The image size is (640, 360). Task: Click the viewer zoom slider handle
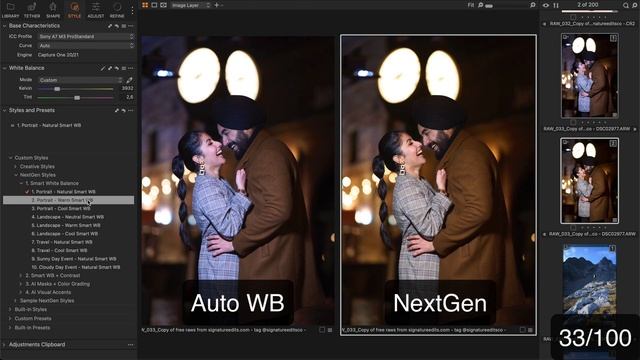pyautogui.click(x=489, y=6)
